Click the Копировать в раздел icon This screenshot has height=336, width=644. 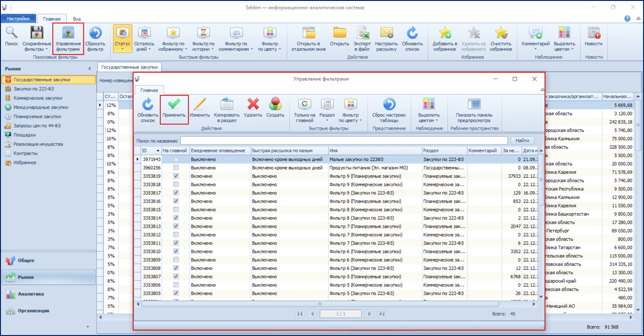point(227,104)
